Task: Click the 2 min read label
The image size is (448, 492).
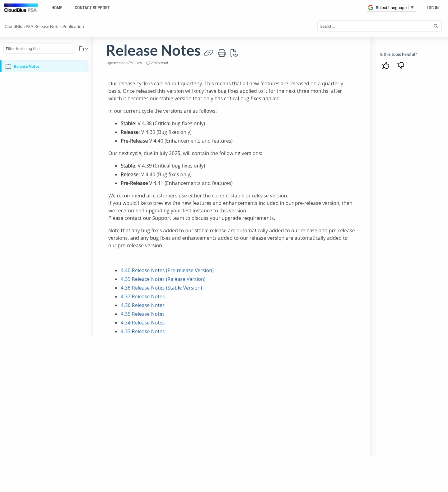Action: [159, 63]
